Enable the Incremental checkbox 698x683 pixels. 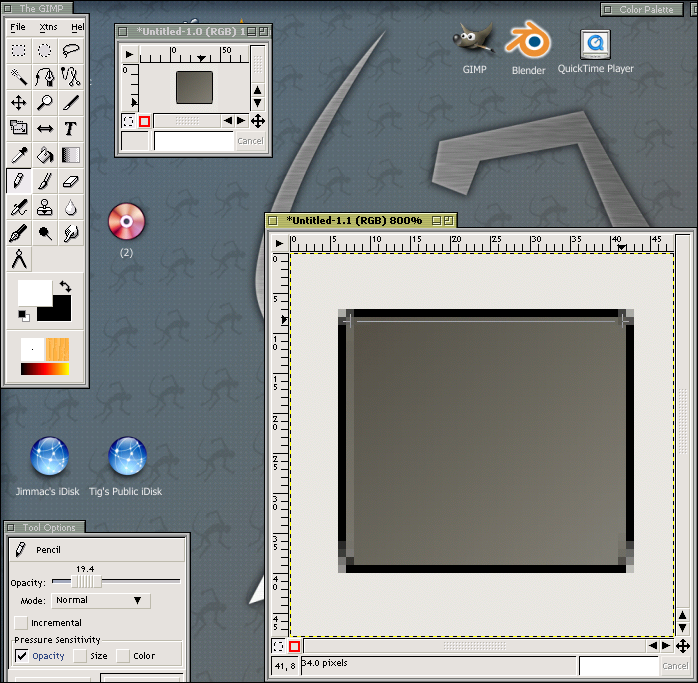point(22,623)
